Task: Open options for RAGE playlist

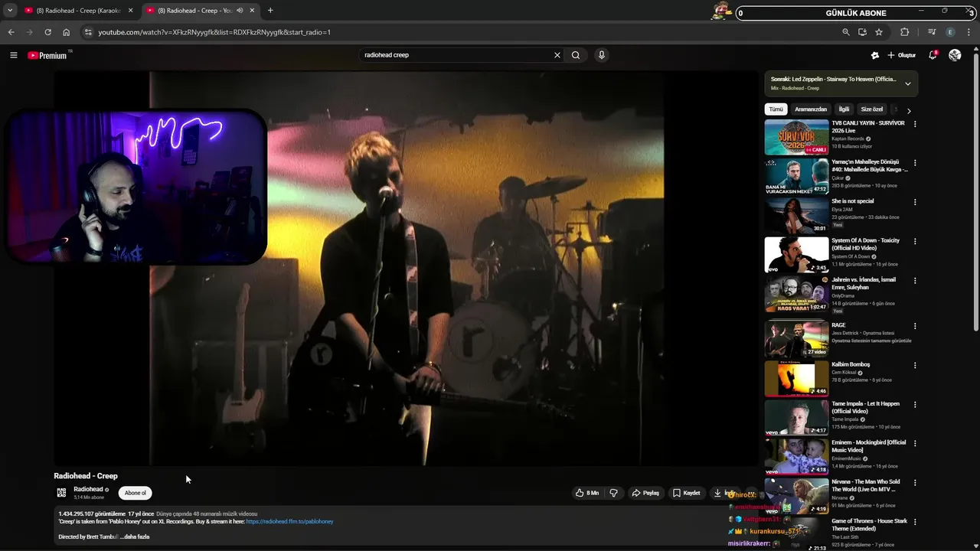Action: tap(915, 326)
